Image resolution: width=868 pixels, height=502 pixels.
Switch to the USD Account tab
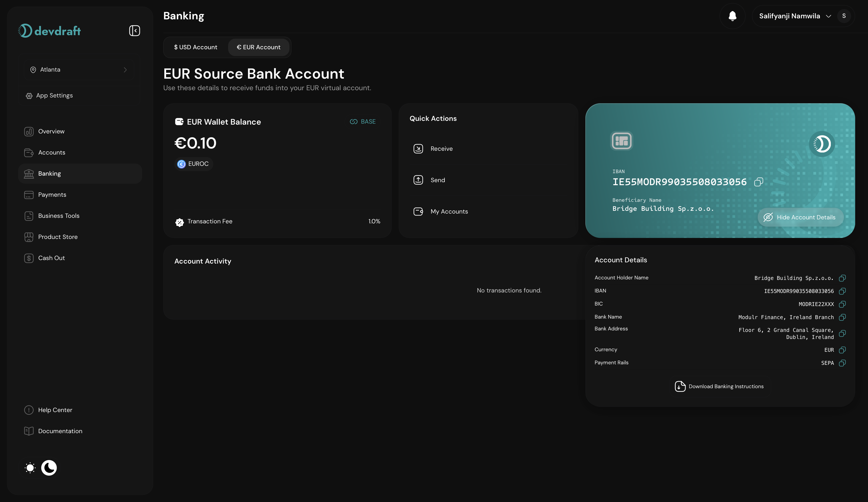tap(195, 47)
